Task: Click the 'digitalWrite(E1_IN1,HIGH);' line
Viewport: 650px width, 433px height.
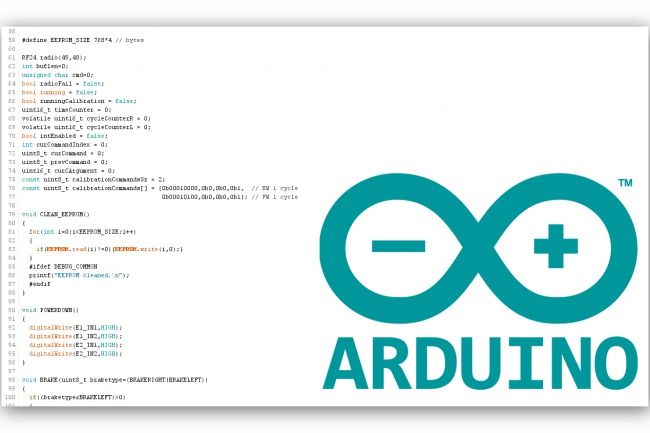Action: pyautogui.click(x=75, y=327)
